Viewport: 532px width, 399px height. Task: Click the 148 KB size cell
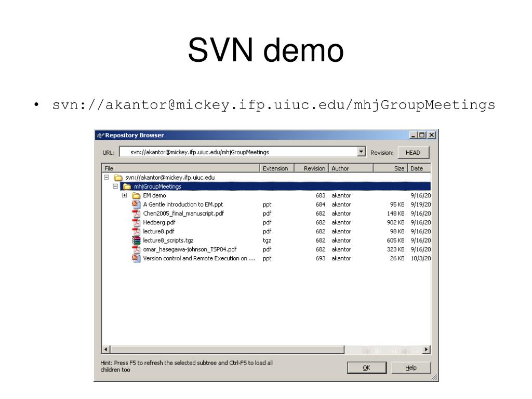[x=395, y=214]
